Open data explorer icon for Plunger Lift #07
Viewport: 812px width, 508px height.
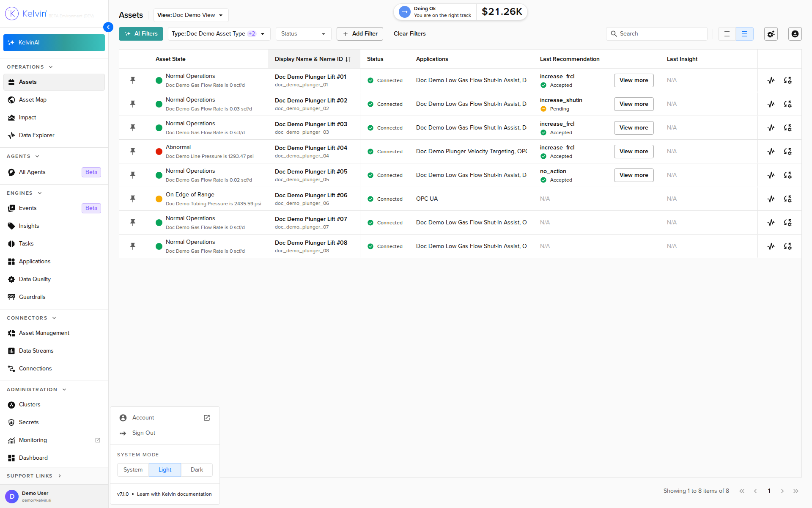[771, 222]
